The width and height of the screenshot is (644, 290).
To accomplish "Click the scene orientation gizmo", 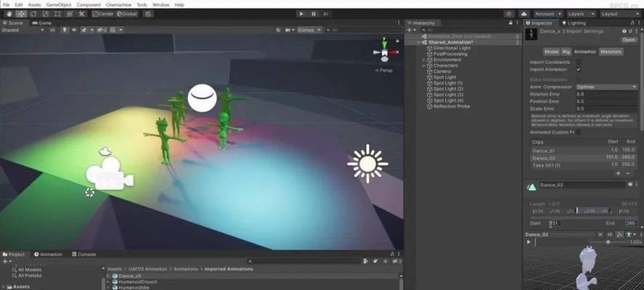I will point(384,51).
